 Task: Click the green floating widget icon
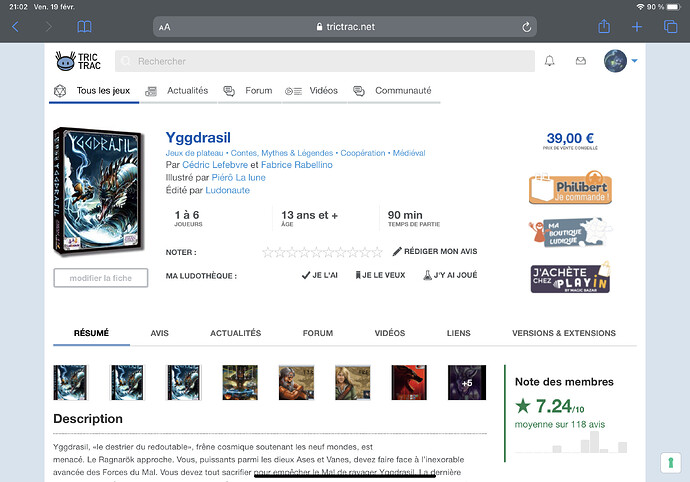click(x=671, y=463)
